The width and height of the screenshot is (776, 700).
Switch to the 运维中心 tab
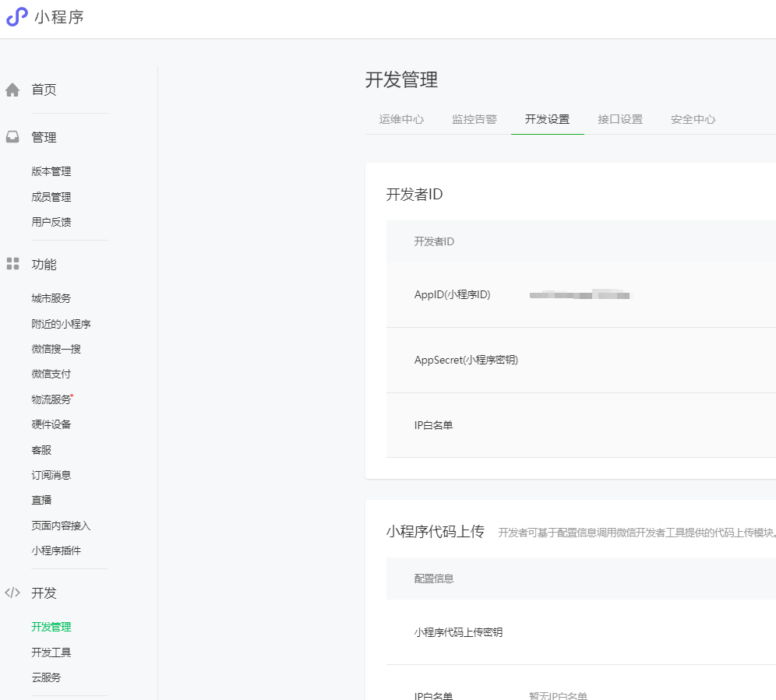tap(401, 119)
